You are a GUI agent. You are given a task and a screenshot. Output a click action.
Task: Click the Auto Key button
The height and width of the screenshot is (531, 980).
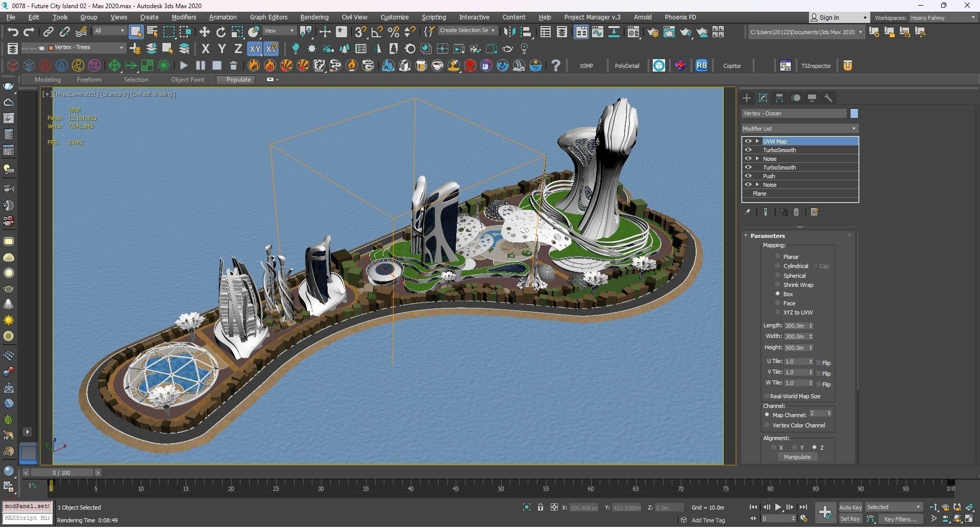[850, 508]
